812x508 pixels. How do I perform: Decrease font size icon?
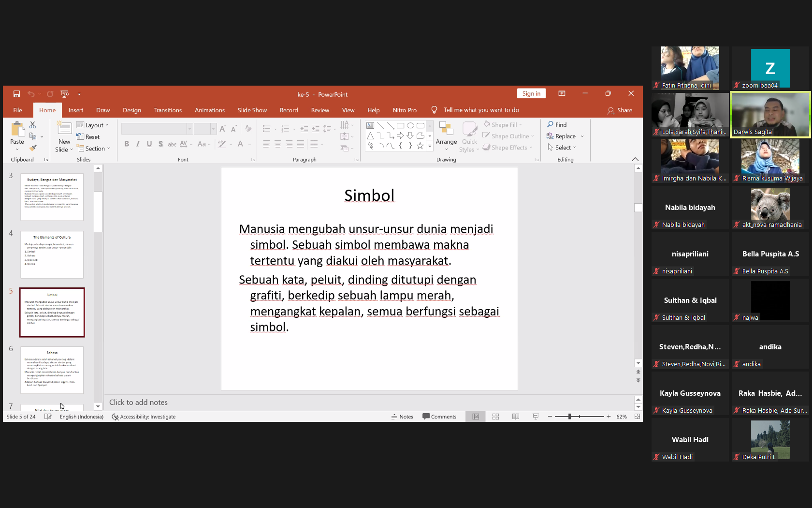tap(234, 129)
